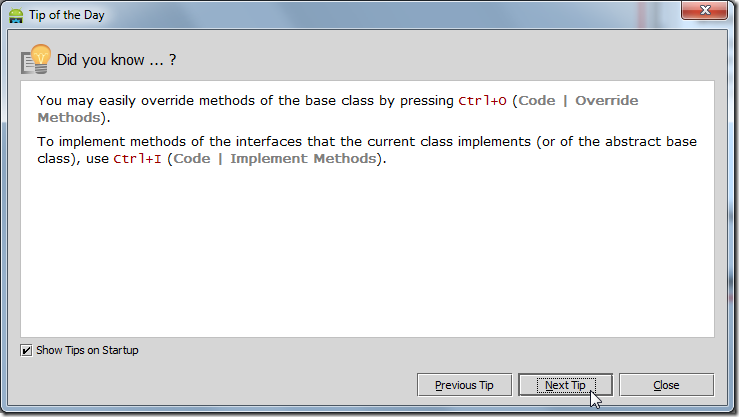Click the "Code | Override" menu path text
The width and height of the screenshot is (739, 417).
click(578, 101)
